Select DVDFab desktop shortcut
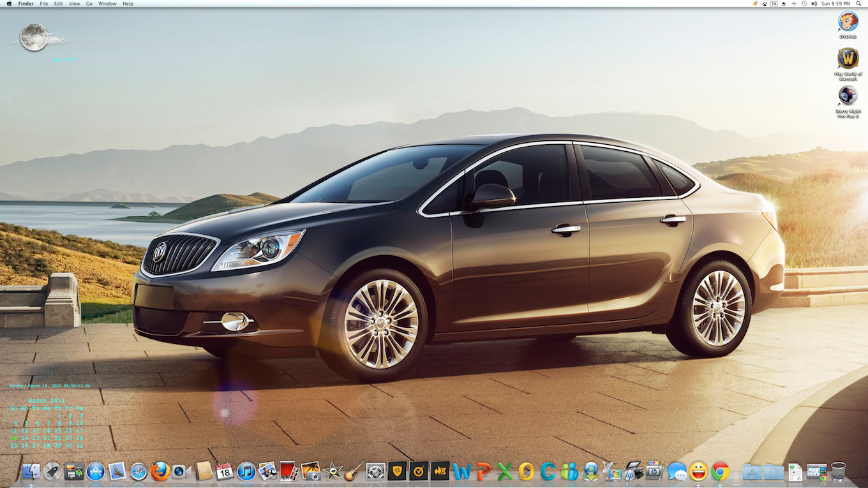Screen dimensions: 868x488 click(848, 26)
